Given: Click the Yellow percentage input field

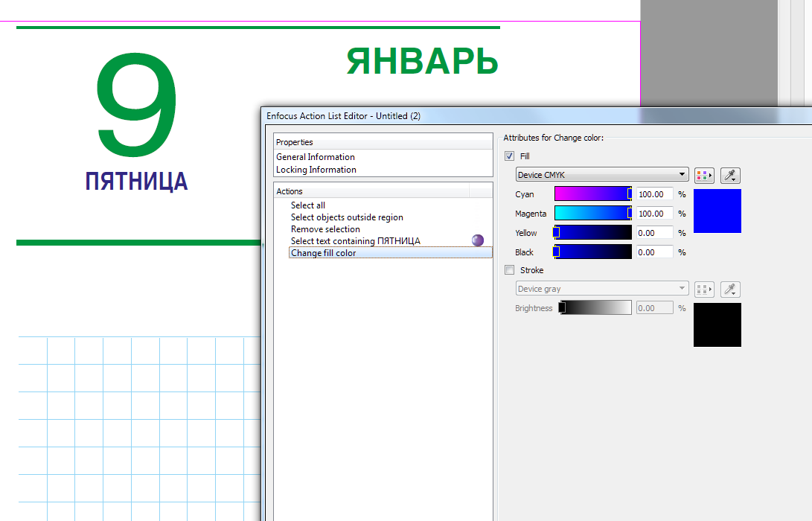Looking at the screenshot, I should coord(654,233).
